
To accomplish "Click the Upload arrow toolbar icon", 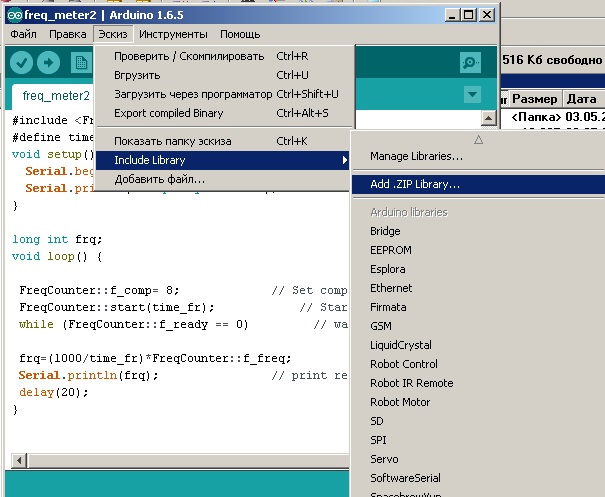I will [49, 63].
